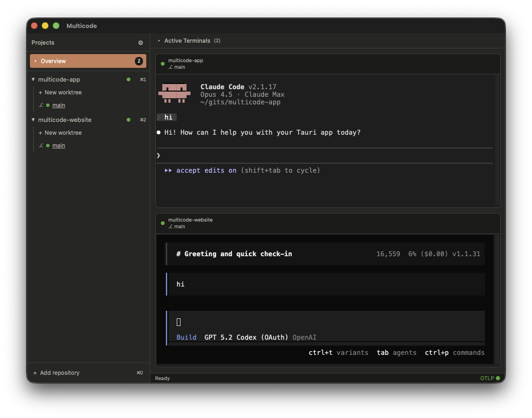Select the Overview item in sidebar

coord(88,61)
